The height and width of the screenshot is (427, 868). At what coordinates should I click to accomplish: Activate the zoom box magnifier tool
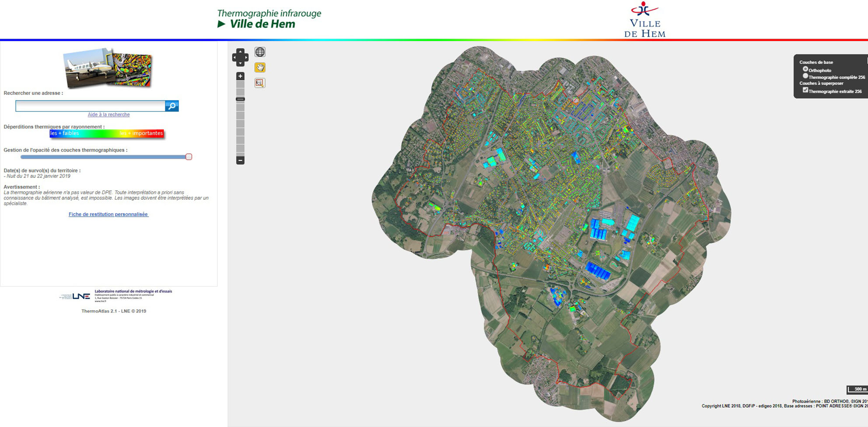pyautogui.click(x=260, y=83)
